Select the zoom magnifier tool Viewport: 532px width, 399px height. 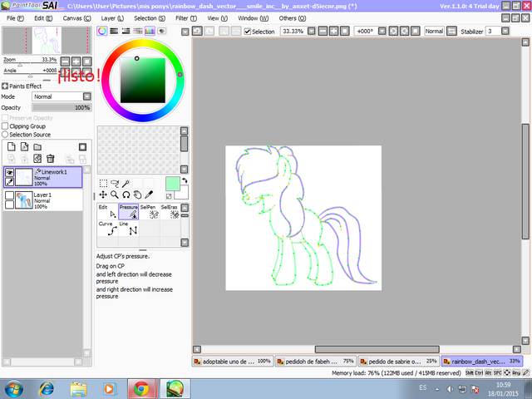coord(115,195)
